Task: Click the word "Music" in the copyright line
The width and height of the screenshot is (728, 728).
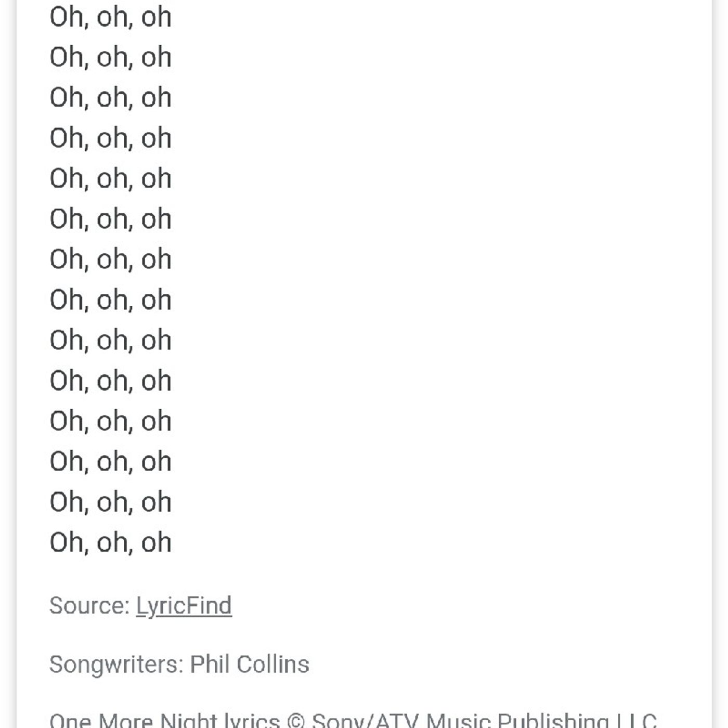Action: point(458,721)
